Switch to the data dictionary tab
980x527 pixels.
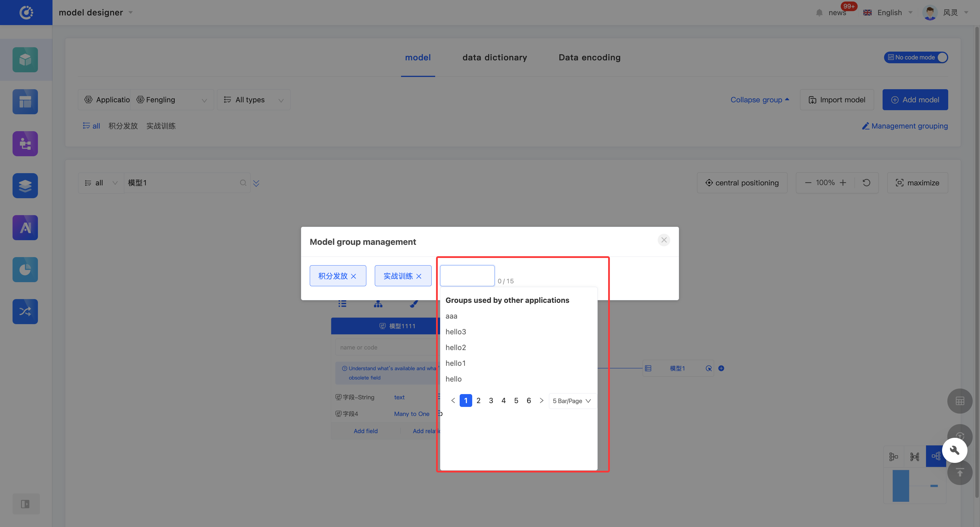tap(494, 57)
